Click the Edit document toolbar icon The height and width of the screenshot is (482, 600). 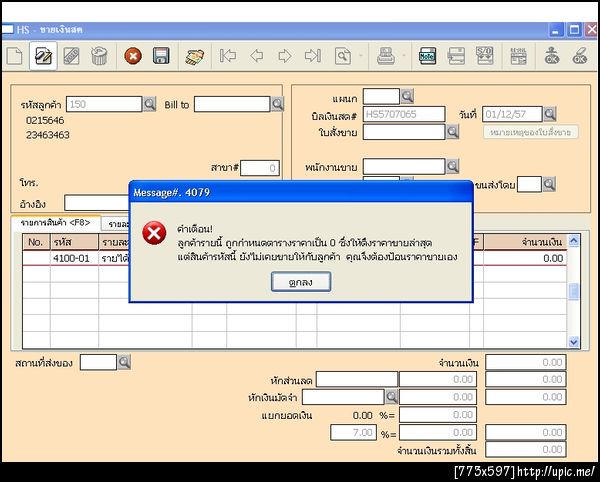43,56
